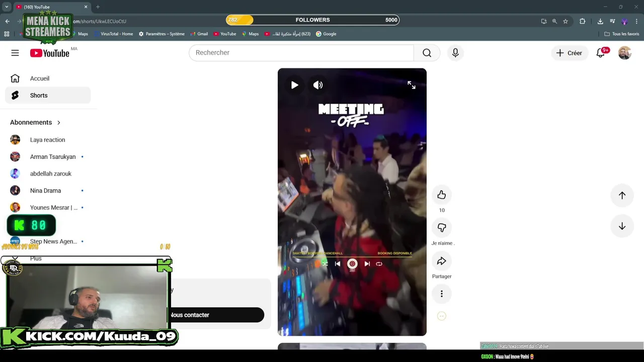Viewport: 644px width, 362px height.
Task: Open Accueil in the sidebar
Action: point(48,78)
